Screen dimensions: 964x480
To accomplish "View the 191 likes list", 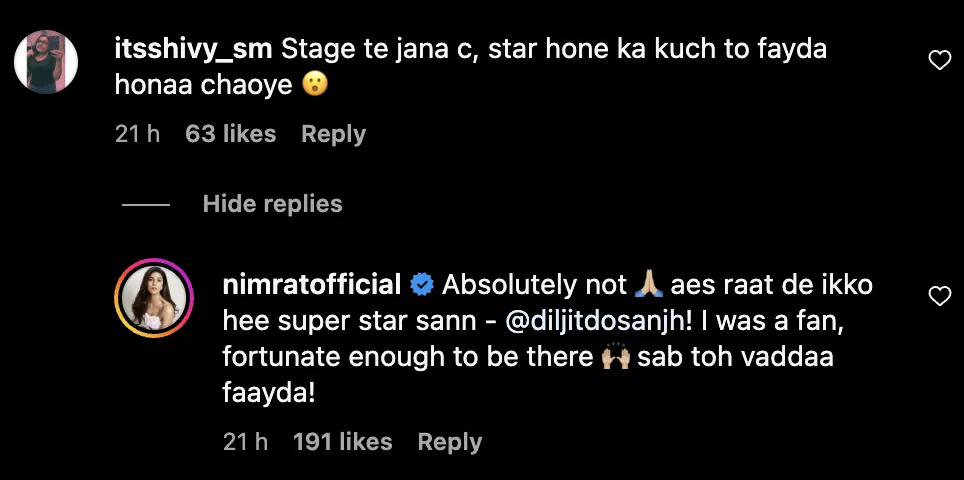I will coord(342,442).
